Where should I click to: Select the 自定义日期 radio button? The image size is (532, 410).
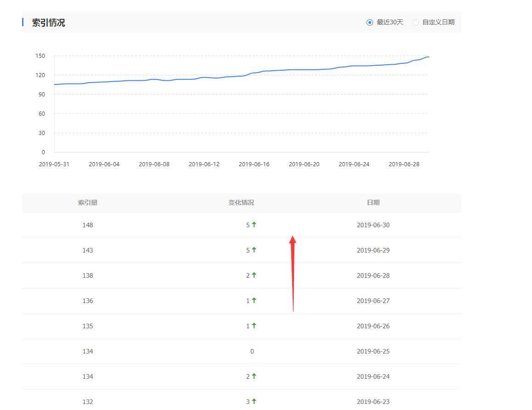click(416, 22)
